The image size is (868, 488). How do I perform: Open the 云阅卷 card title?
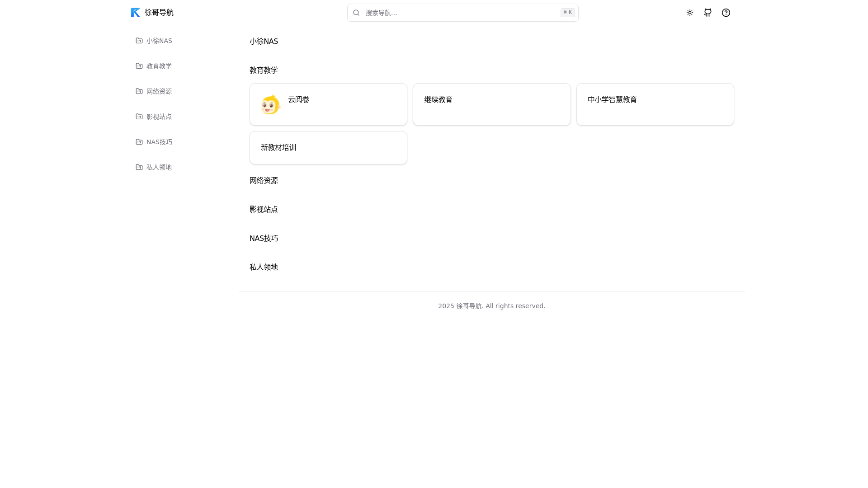point(298,99)
